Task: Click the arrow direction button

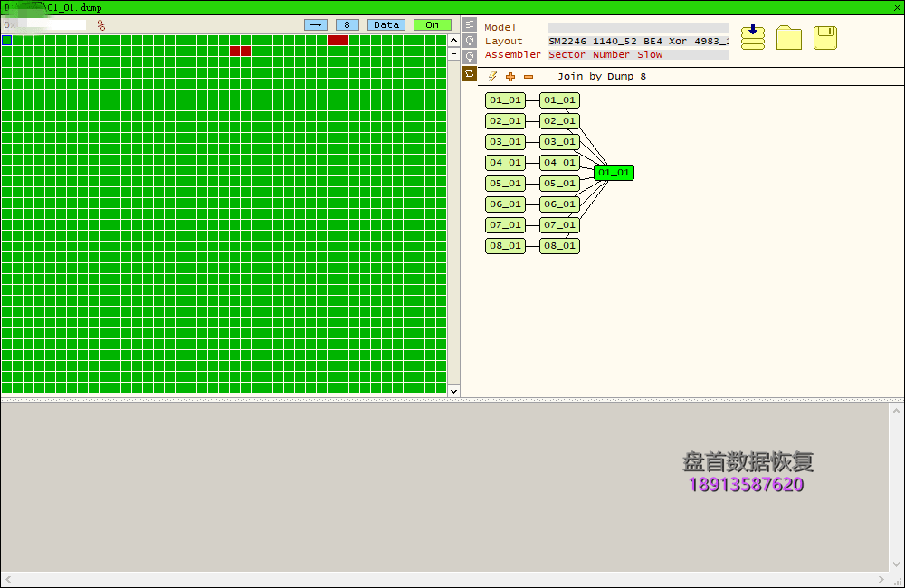Action: (316, 24)
